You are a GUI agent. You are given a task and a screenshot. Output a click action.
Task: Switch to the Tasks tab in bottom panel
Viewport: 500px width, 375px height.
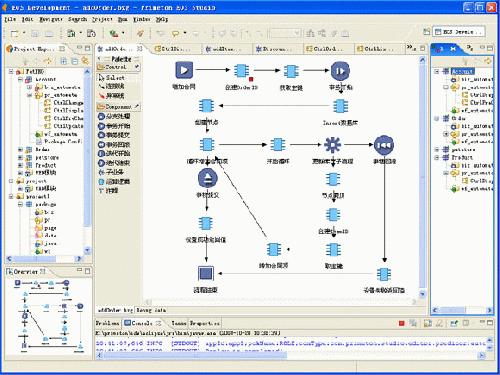point(179,323)
